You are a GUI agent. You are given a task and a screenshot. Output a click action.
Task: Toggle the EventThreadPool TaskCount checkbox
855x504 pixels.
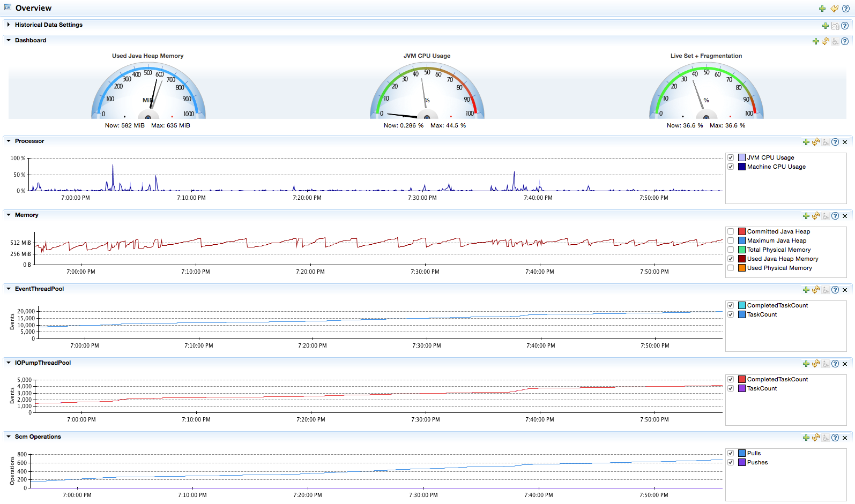(x=731, y=314)
